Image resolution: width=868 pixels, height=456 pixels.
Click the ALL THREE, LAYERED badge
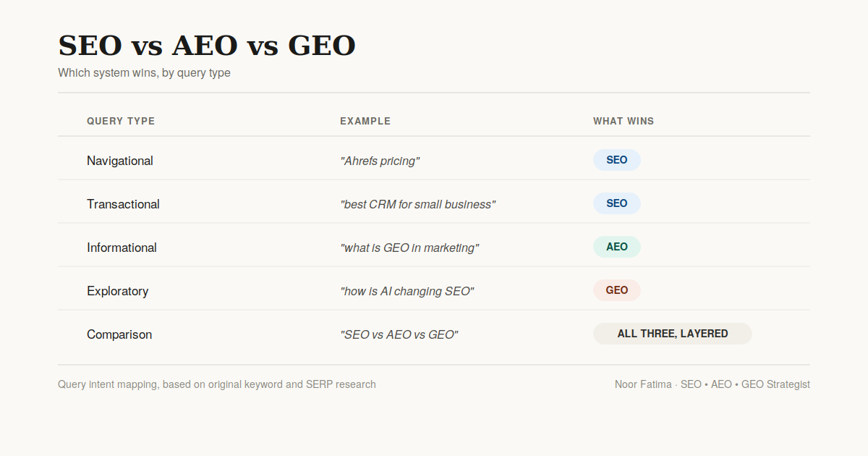point(673,334)
